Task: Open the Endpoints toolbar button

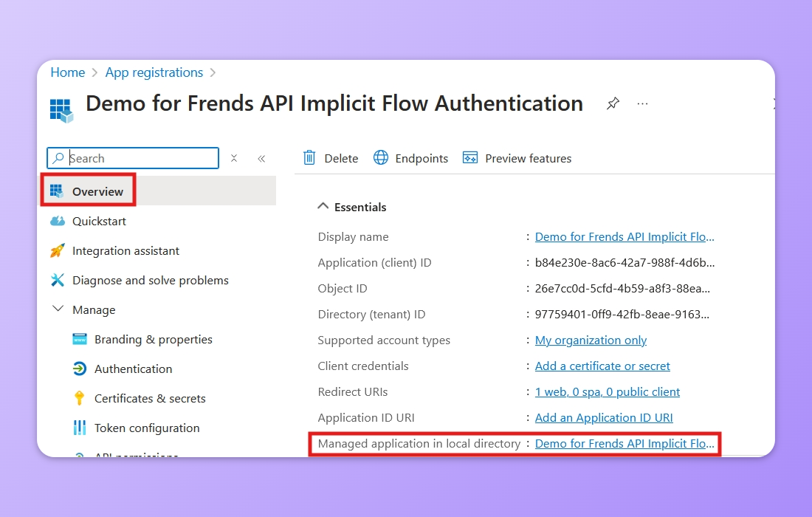Action: point(410,158)
